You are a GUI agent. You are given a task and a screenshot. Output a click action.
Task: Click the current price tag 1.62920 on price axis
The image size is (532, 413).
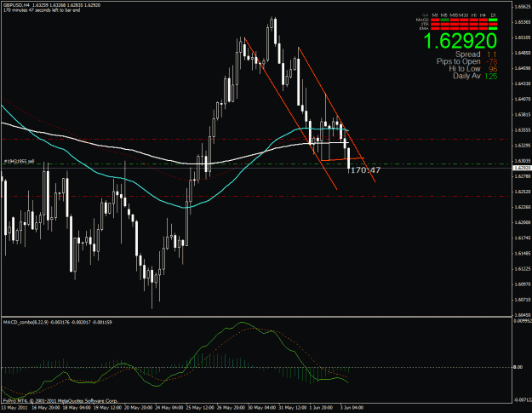[x=522, y=168]
